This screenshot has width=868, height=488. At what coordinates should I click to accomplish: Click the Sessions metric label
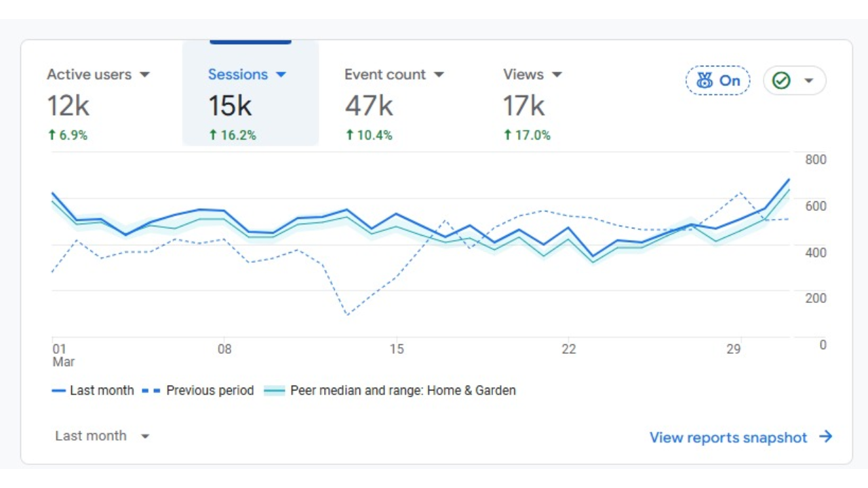237,75
